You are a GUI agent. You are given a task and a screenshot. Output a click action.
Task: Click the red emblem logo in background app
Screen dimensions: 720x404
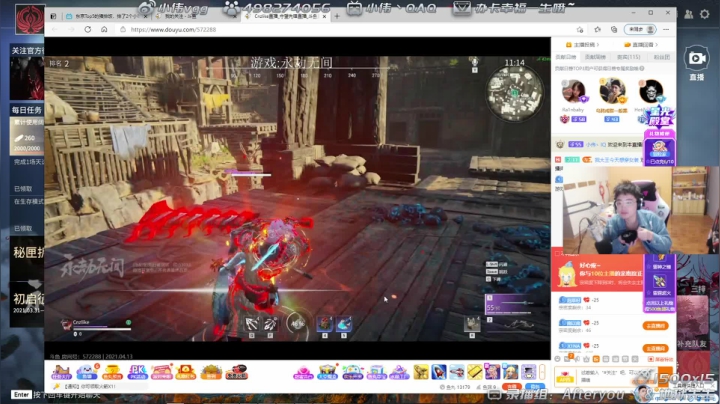29,19
